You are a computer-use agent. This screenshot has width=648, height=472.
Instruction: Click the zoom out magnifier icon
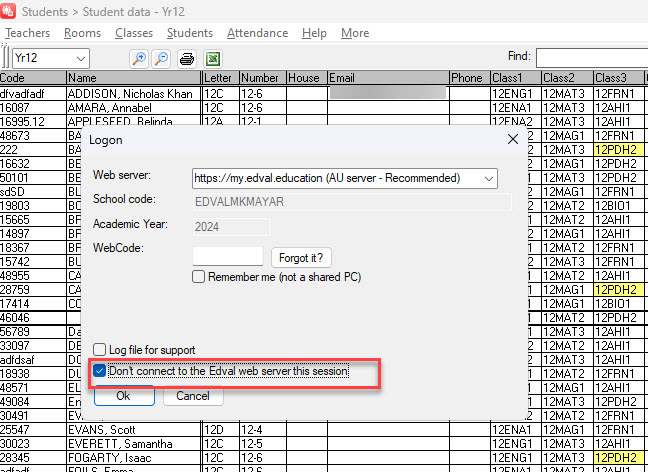point(162,59)
